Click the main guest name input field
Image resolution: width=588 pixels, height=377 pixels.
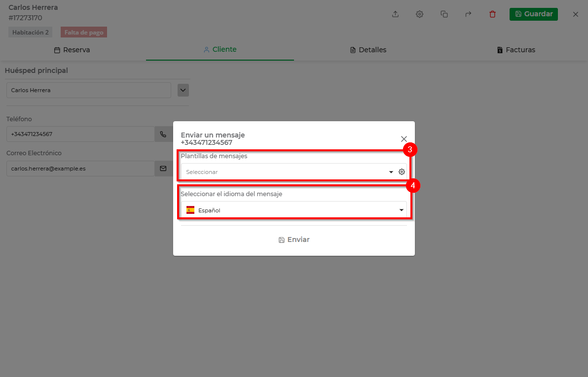89,90
